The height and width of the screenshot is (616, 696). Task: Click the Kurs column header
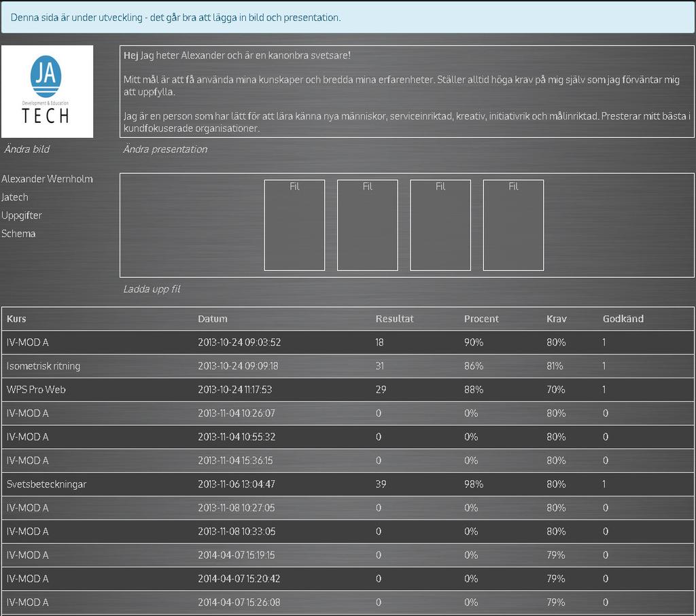click(x=16, y=319)
